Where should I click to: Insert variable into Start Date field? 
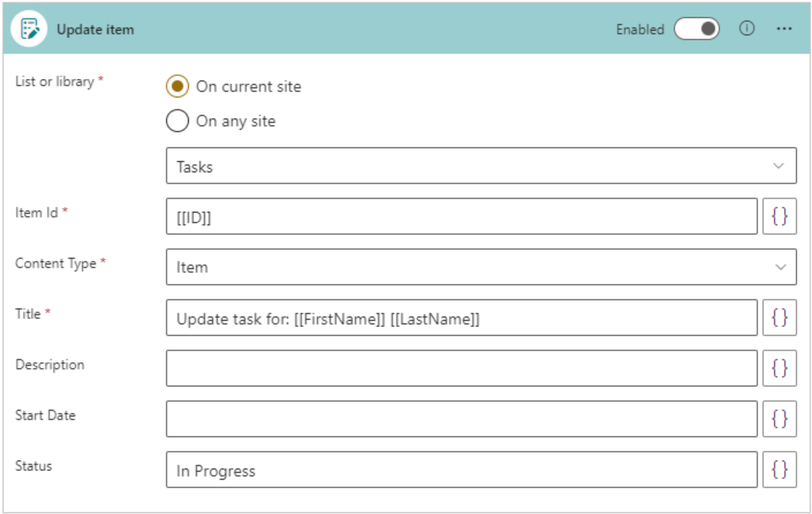pos(779,419)
